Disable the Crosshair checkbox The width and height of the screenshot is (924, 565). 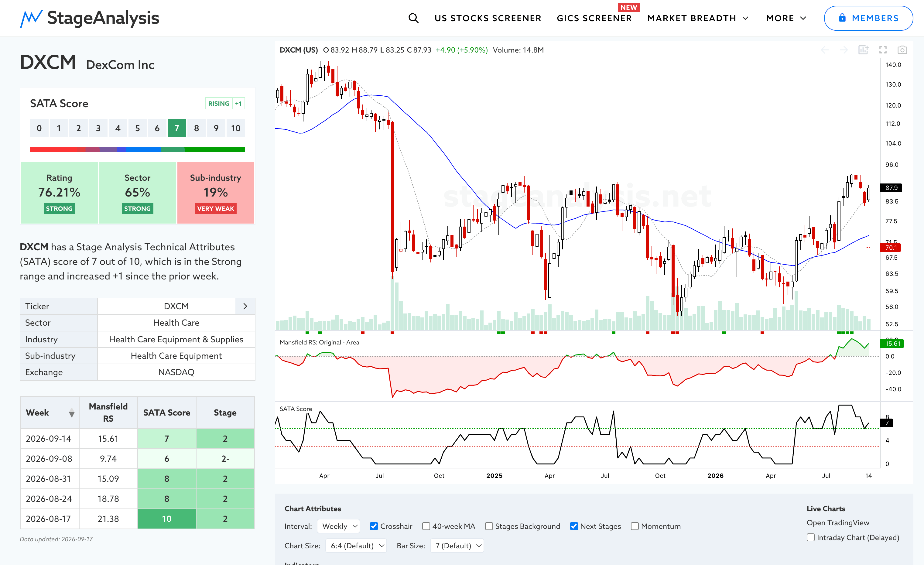[x=374, y=526]
